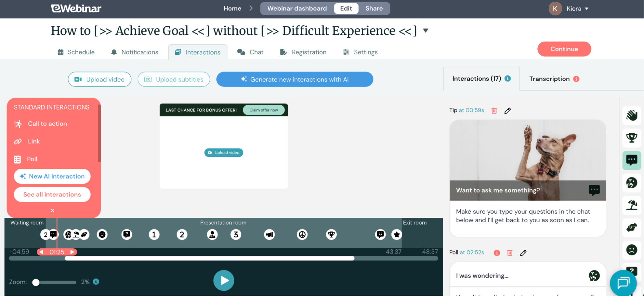Click the Generate new interactions with AI button
Screen dimensions: 644x296
[295, 79]
